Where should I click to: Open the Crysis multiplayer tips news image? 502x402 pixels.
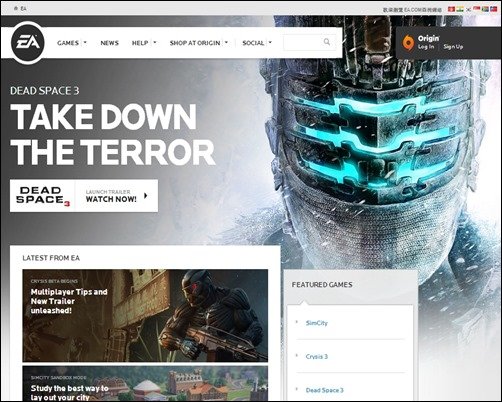[145, 316]
